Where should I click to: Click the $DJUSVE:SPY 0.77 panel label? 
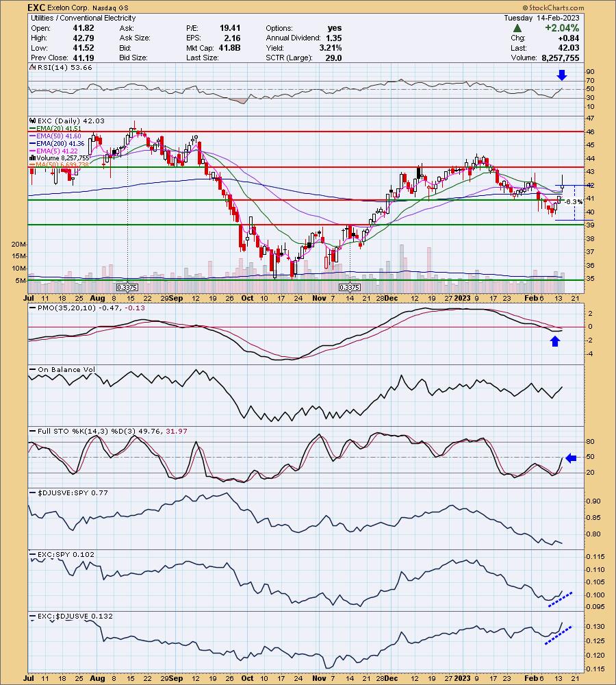coord(73,493)
